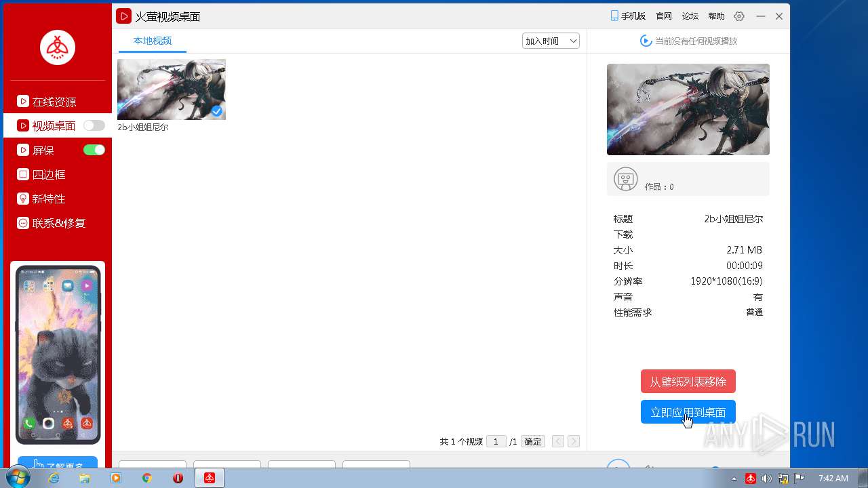Click the lightbulb icon beside 新特性
The height and width of the screenshot is (488, 868).
click(23, 199)
